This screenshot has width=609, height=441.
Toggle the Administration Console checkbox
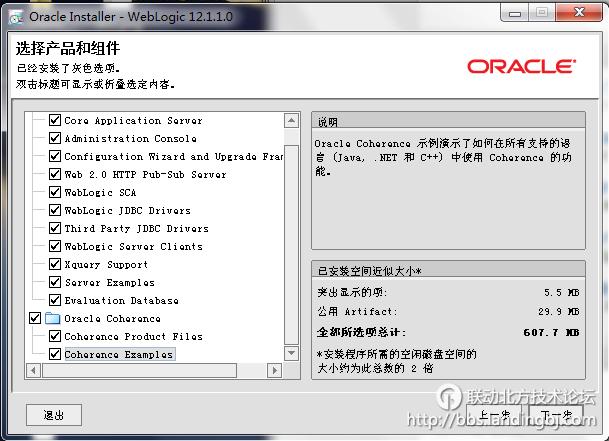55,138
